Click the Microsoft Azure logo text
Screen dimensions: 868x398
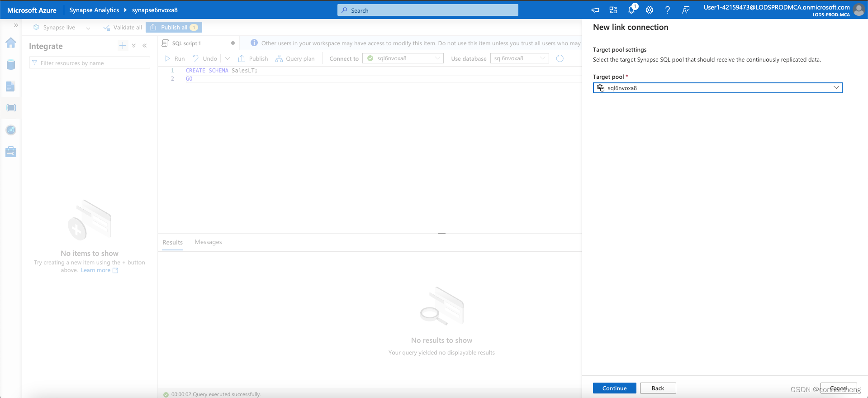pyautogui.click(x=32, y=10)
